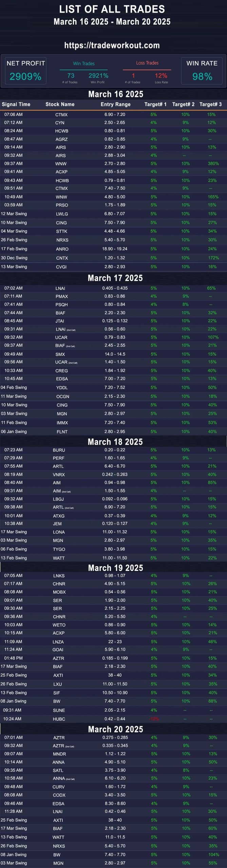Viewport: 227px width, 868px height.
Task: Click the March 19 2025 section heading
Action: tap(116, 568)
